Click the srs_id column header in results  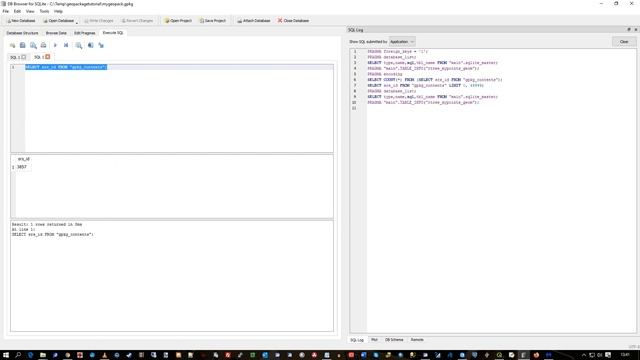(x=24, y=159)
